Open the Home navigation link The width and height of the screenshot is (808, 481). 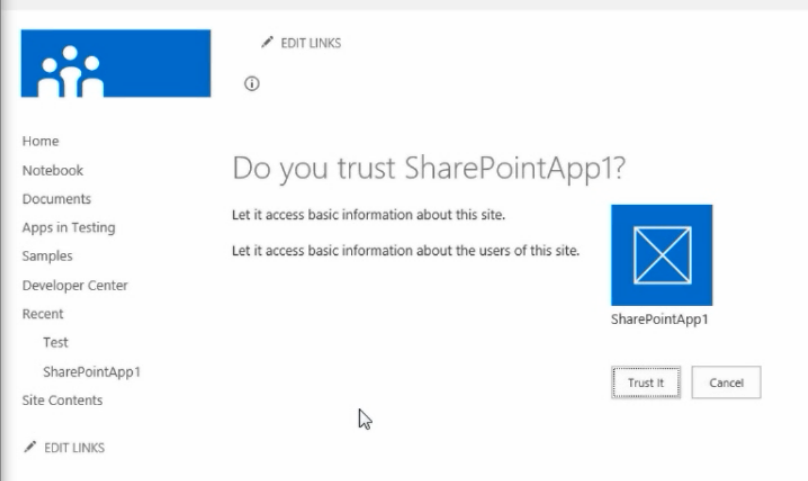point(40,141)
